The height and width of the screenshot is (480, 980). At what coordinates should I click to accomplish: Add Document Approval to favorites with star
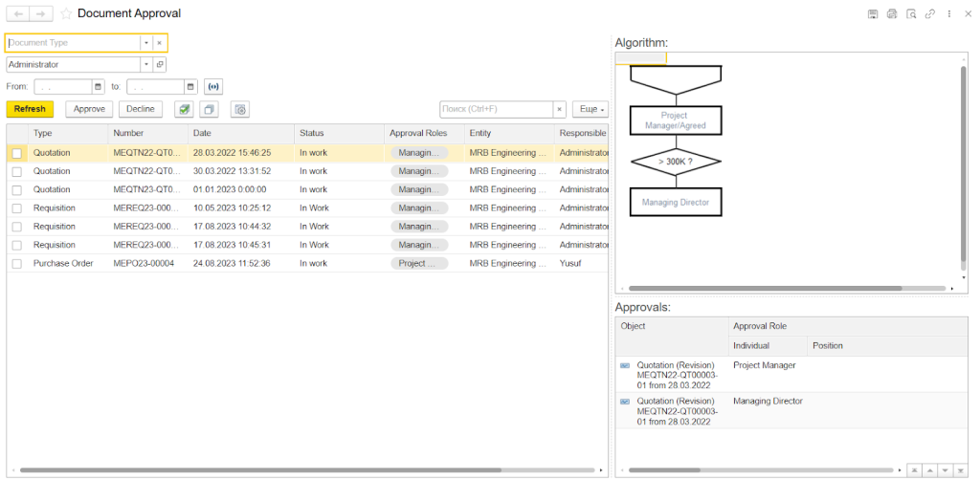click(66, 14)
